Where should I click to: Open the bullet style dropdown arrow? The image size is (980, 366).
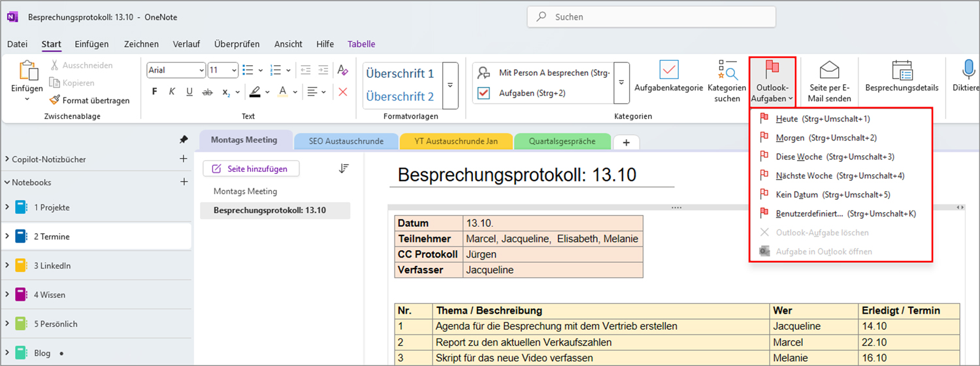tap(261, 70)
